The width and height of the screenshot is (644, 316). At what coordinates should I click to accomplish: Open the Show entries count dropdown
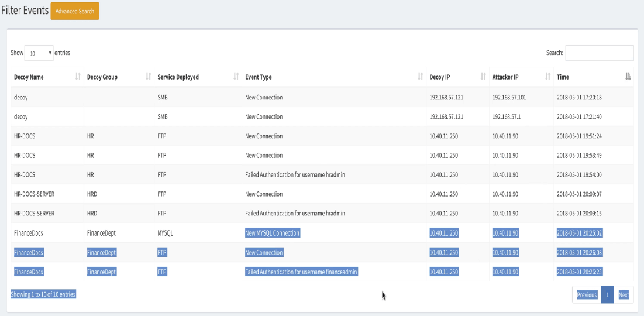point(39,53)
